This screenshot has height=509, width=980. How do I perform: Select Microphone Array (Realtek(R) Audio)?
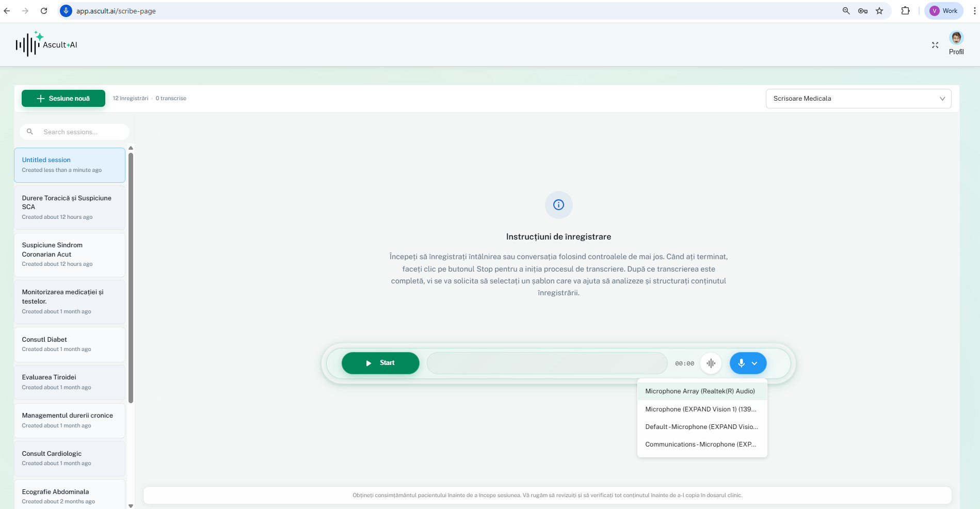pos(700,391)
